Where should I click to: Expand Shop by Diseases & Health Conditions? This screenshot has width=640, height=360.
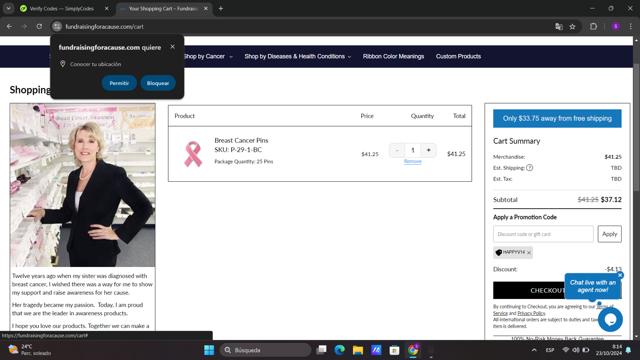(x=298, y=56)
